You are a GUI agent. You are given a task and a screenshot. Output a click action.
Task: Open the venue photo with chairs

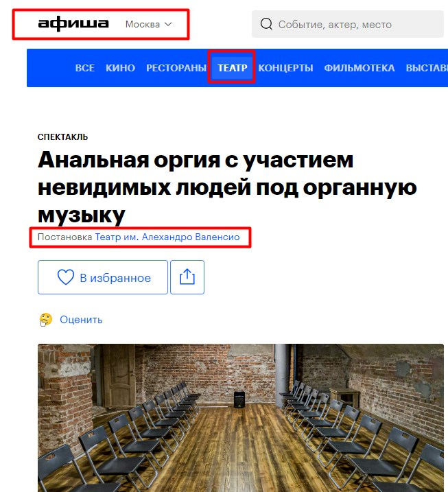point(241,418)
